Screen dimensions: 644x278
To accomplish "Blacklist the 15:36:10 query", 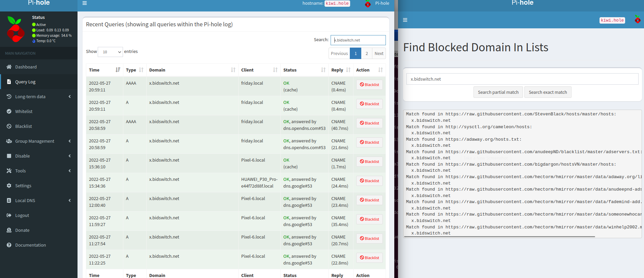I will 369,162.
